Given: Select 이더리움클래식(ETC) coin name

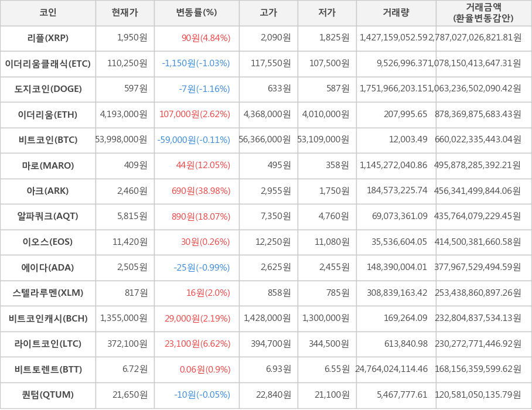Looking at the screenshot, I should (48, 64).
